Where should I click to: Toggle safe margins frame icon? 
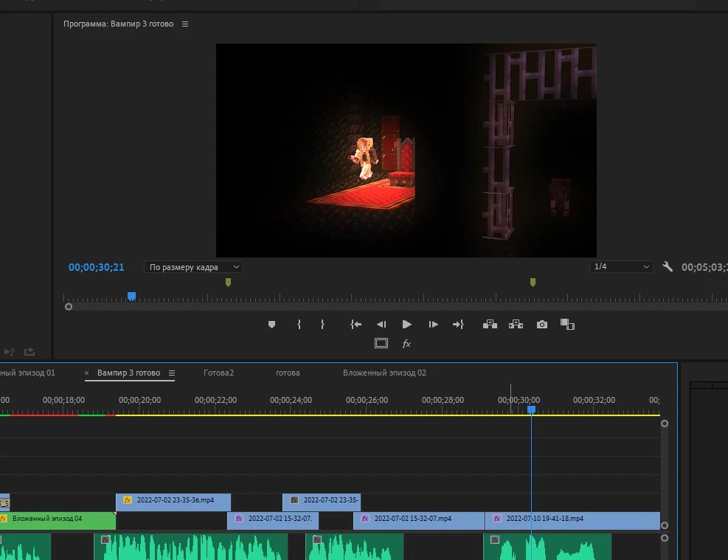point(381,344)
